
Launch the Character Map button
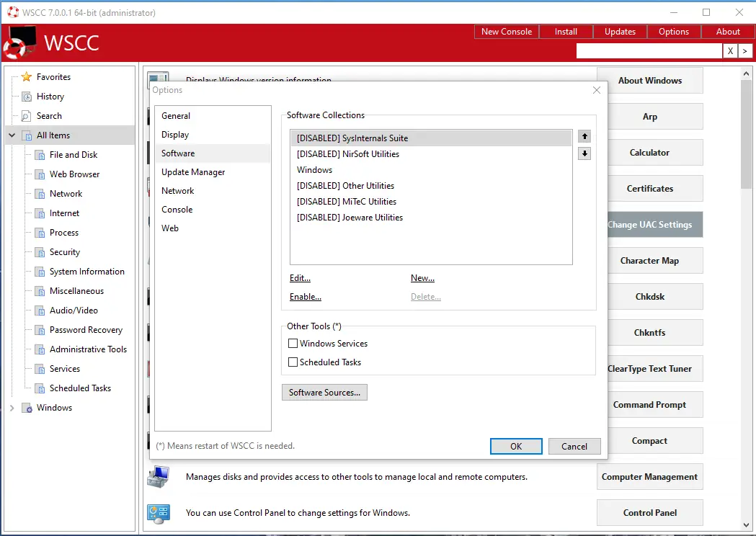(x=649, y=261)
